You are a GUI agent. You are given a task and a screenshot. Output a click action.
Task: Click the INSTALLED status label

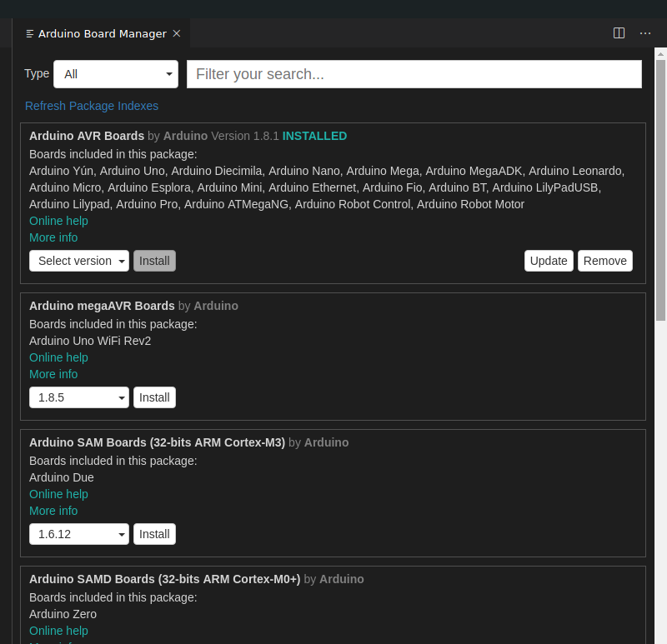[315, 136]
